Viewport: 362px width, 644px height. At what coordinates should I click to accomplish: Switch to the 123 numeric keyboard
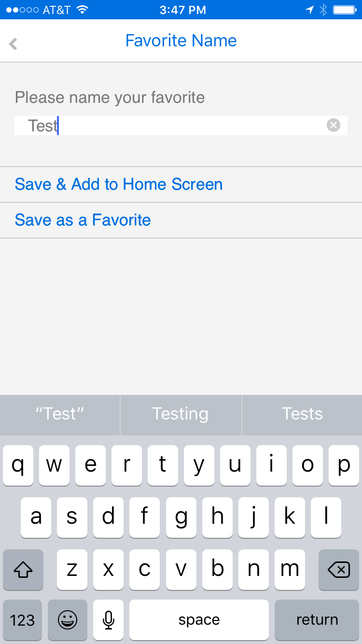click(x=23, y=620)
